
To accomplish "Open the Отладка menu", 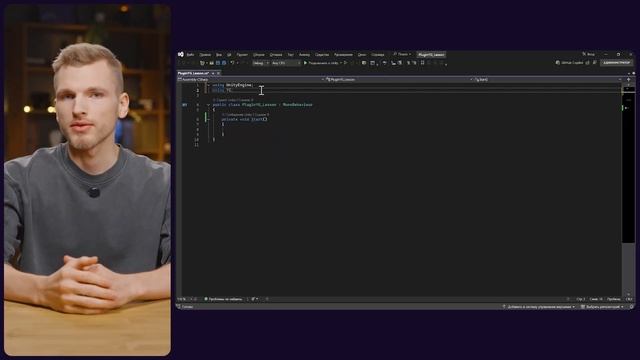I will point(276,54).
